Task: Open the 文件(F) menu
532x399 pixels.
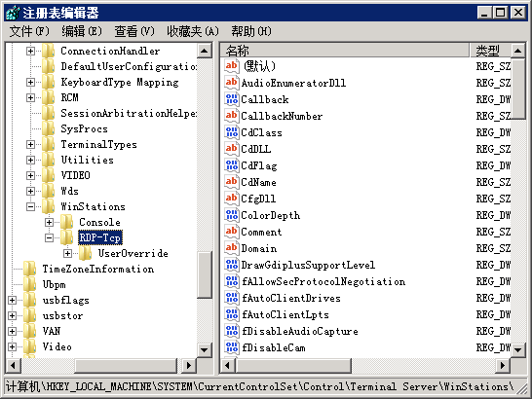Action: click(29, 31)
